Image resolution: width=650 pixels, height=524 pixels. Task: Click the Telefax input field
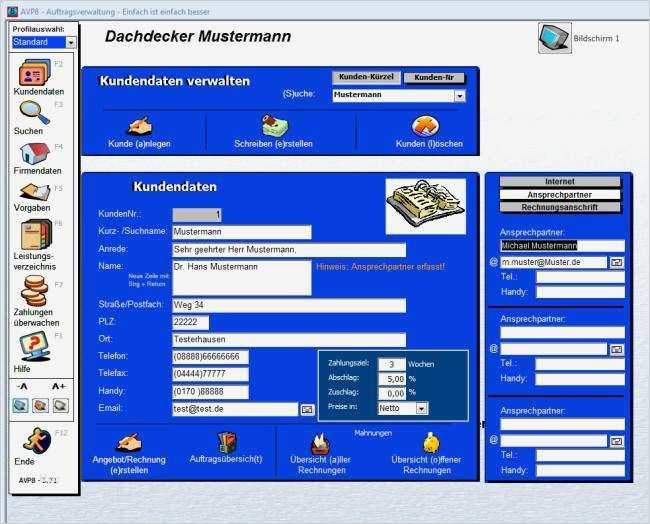pyautogui.click(x=210, y=374)
